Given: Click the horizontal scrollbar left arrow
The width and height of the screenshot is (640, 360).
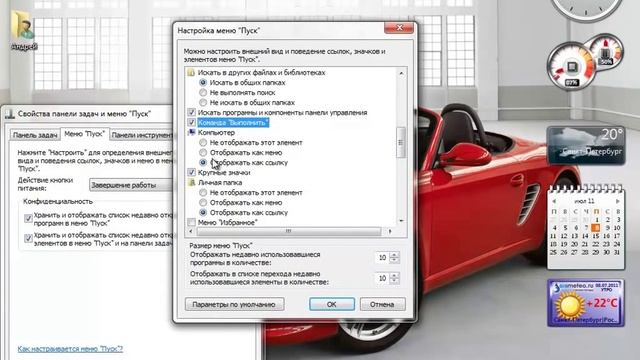Looking at the screenshot, I should [x=191, y=231].
